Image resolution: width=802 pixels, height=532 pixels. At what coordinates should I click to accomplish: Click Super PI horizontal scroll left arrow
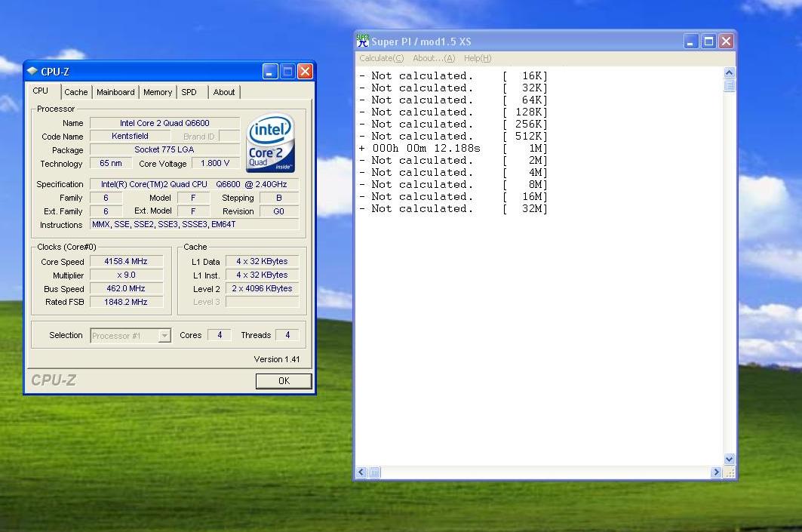pos(361,472)
